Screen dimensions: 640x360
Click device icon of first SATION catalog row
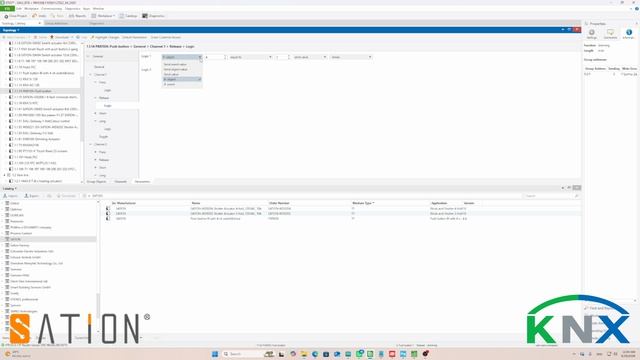click(x=108, y=208)
